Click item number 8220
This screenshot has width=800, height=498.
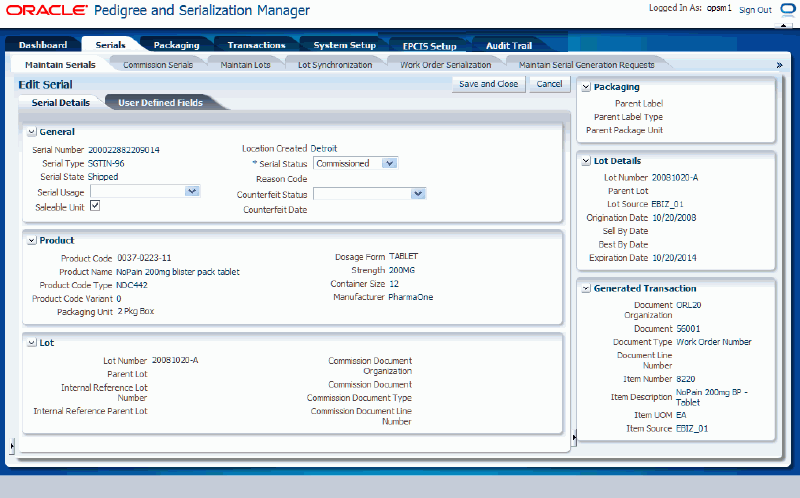pos(686,379)
